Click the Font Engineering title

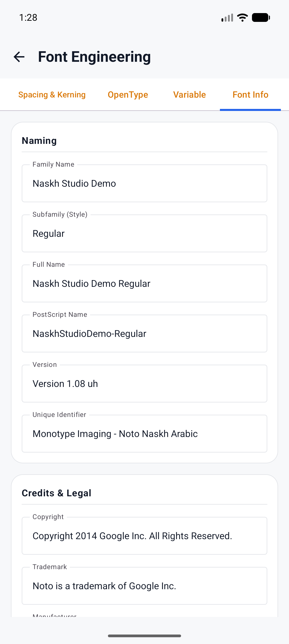click(94, 57)
